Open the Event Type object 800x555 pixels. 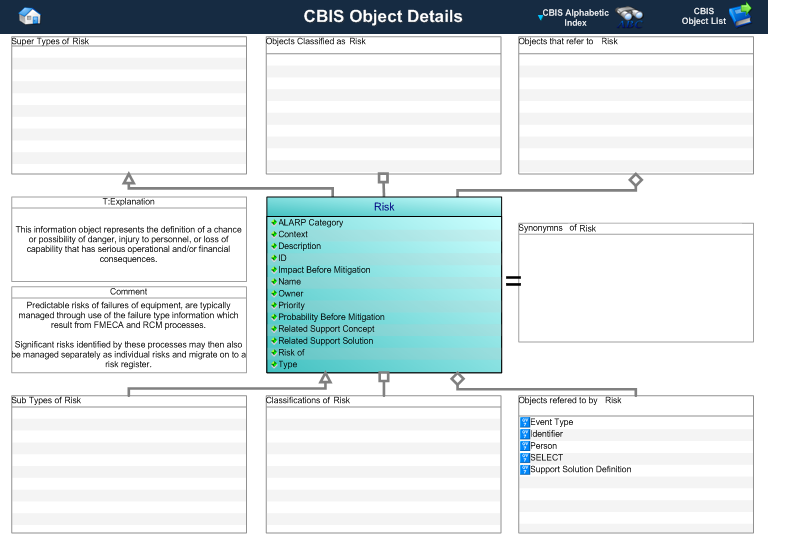tap(552, 422)
